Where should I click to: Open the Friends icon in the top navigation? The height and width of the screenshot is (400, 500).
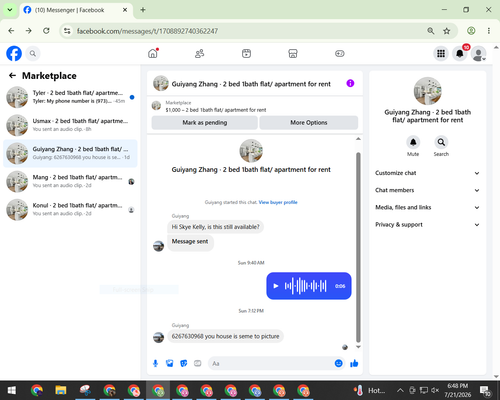[200, 53]
